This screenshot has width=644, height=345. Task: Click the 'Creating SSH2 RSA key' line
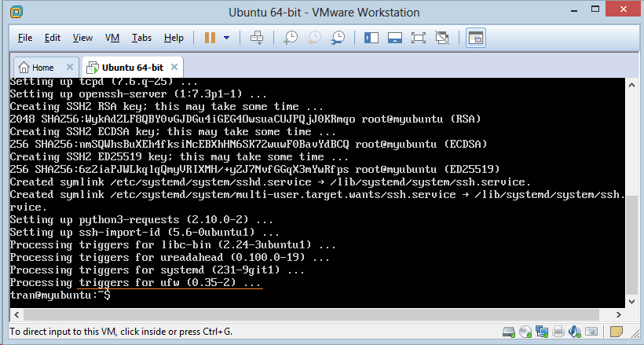pyautogui.click(x=166, y=107)
